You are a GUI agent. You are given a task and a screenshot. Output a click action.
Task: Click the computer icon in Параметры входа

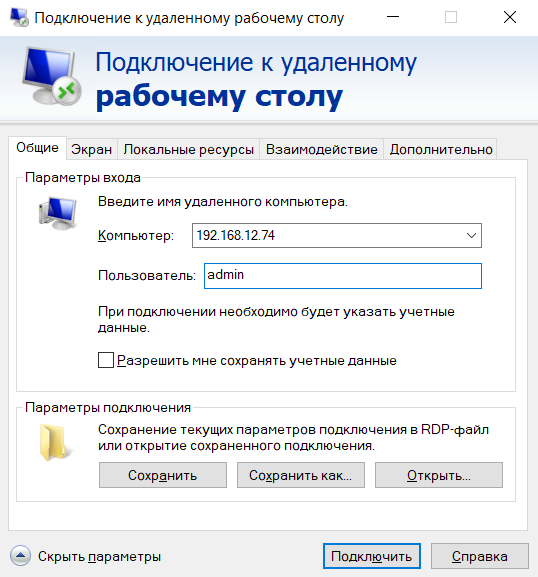(x=58, y=213)
